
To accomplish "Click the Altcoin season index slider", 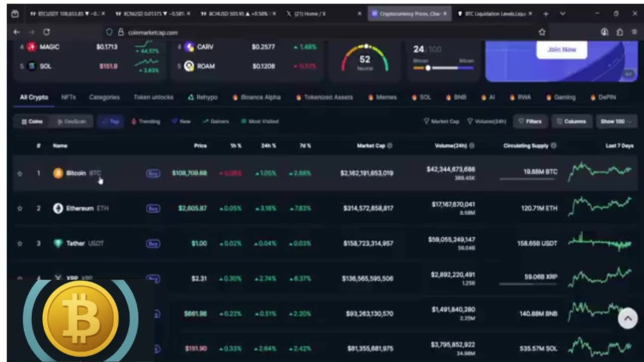I will pyautogui.click(x=443, y=68).
